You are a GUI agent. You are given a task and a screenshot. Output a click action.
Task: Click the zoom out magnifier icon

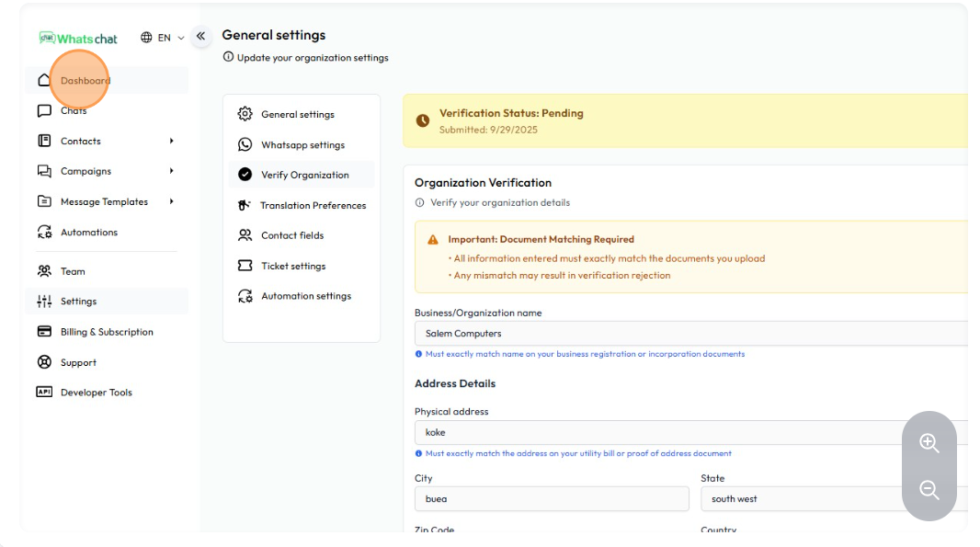[929, 490]
